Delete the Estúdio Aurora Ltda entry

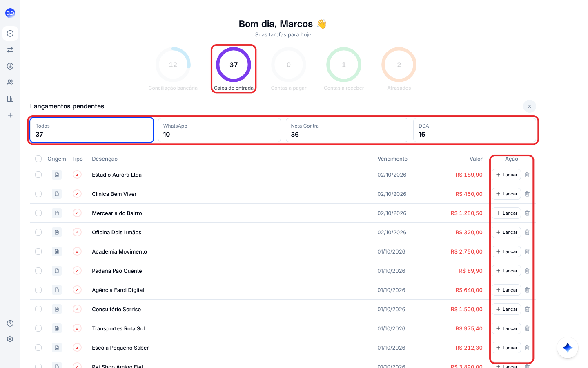click(527, 175)
